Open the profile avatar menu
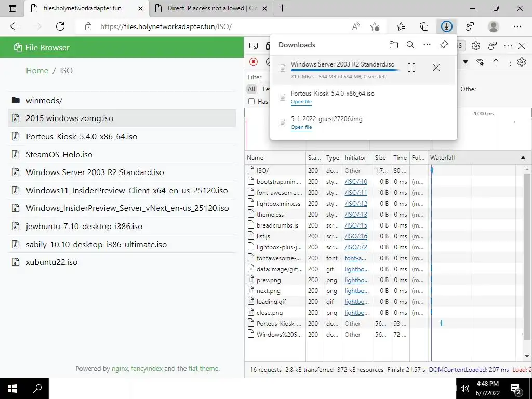The width and height of the screenshot is (532, 399). coord(494,26)
